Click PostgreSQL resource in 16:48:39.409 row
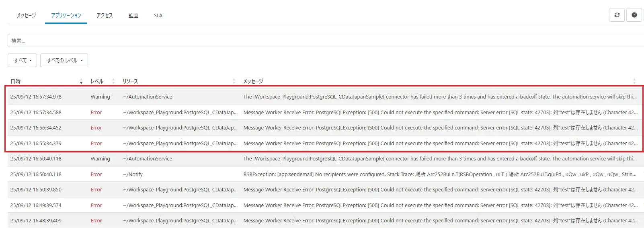The width and height of the screenshot is (644, 228). point(180,221)
